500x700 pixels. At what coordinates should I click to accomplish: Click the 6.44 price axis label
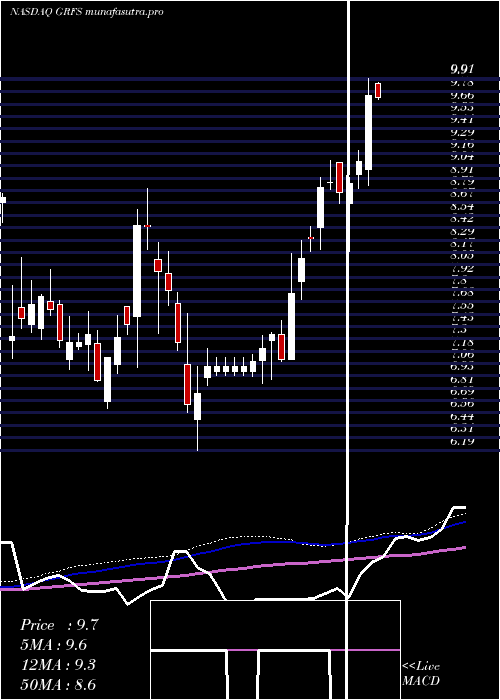462,417
